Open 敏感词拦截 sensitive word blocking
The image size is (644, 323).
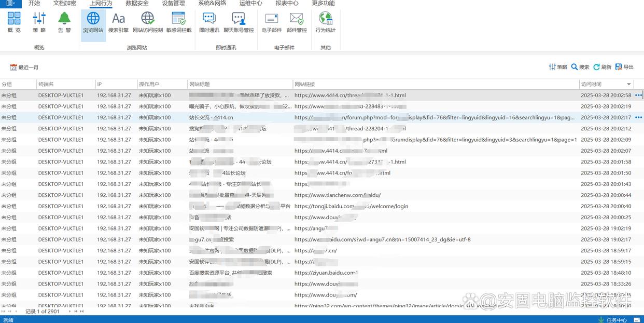pos(179,22)
